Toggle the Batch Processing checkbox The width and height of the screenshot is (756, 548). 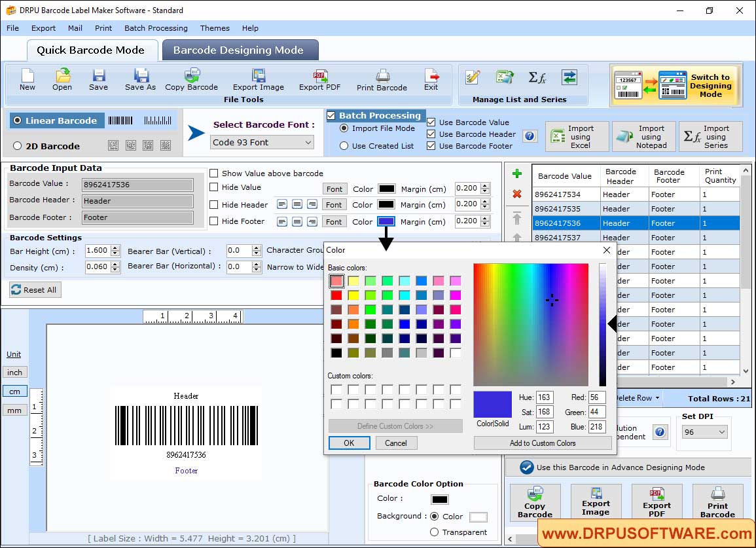click(x=331, y=115)
